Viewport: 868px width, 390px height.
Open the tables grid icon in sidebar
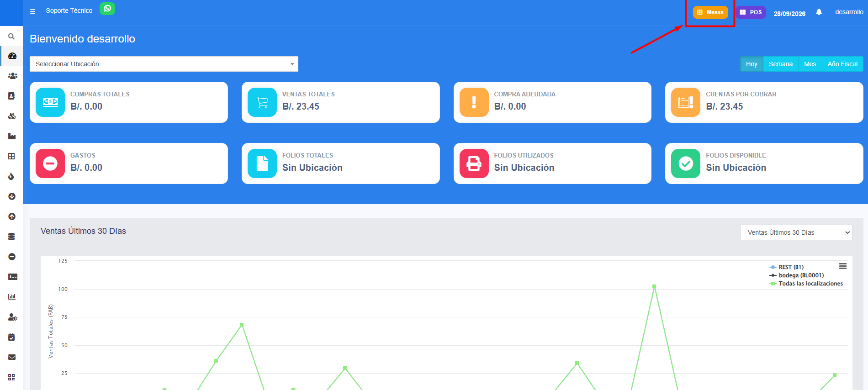(12, 156)
